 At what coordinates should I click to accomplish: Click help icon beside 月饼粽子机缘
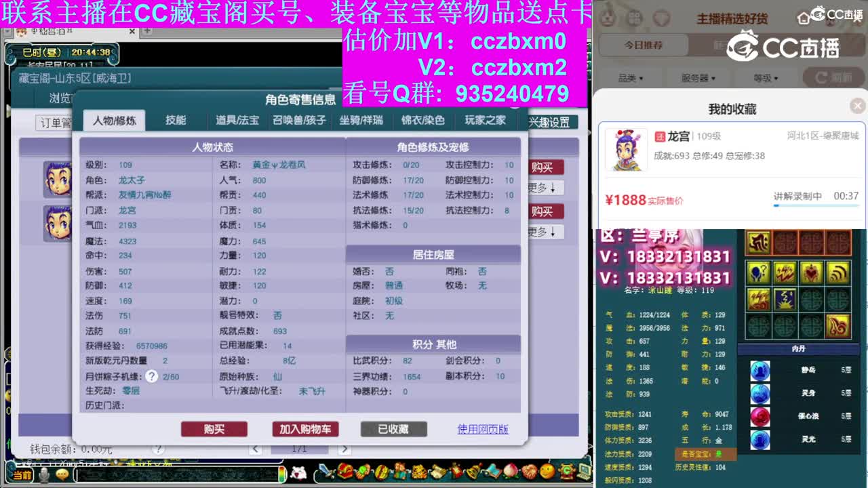click(152, 376)
